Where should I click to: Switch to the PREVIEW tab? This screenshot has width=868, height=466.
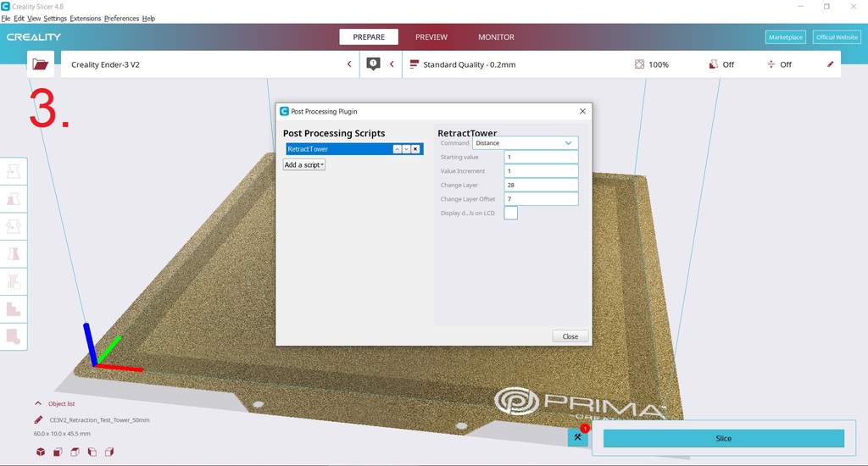click(431, 37)
